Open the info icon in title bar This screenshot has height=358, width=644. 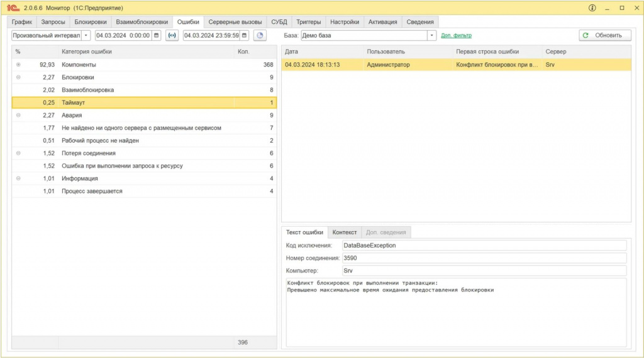coord(592,8)
